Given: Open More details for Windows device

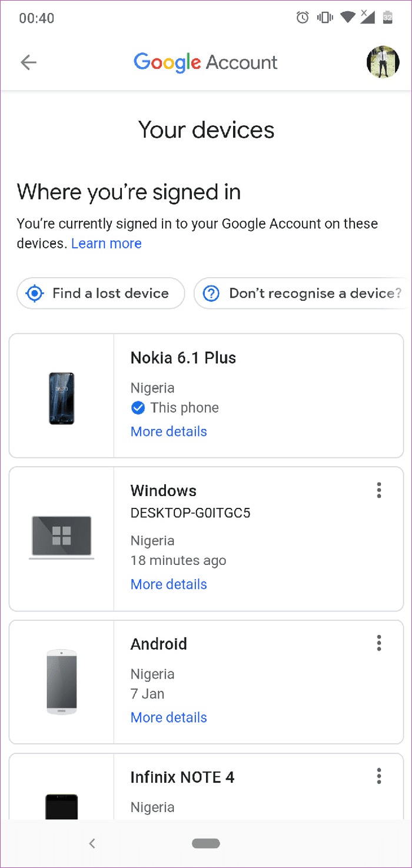Looking at the screenshot, I should (x=169, y=584).
